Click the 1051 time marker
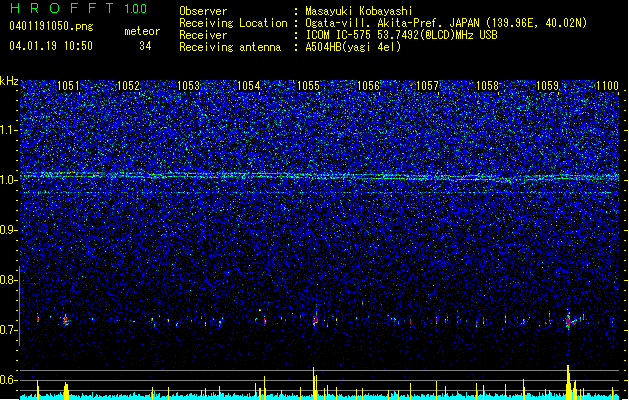Image resolution: width=629 pixels, height=400 pixels. click(68, 86)
